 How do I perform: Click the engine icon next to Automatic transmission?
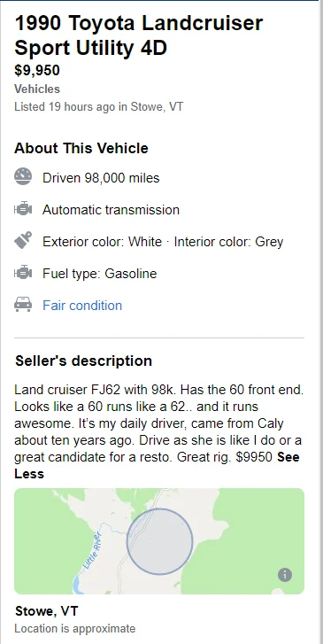click(x=23, y=209)
